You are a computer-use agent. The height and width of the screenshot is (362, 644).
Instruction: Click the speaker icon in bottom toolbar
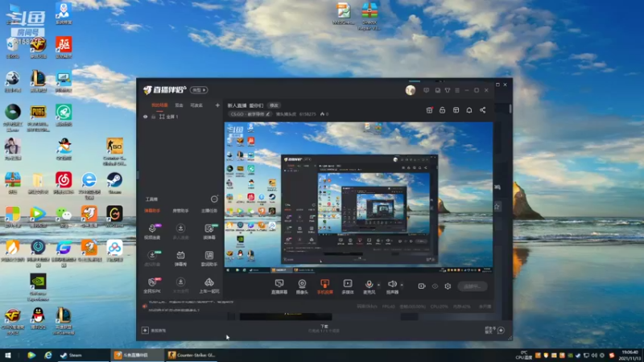click(392, 286)
